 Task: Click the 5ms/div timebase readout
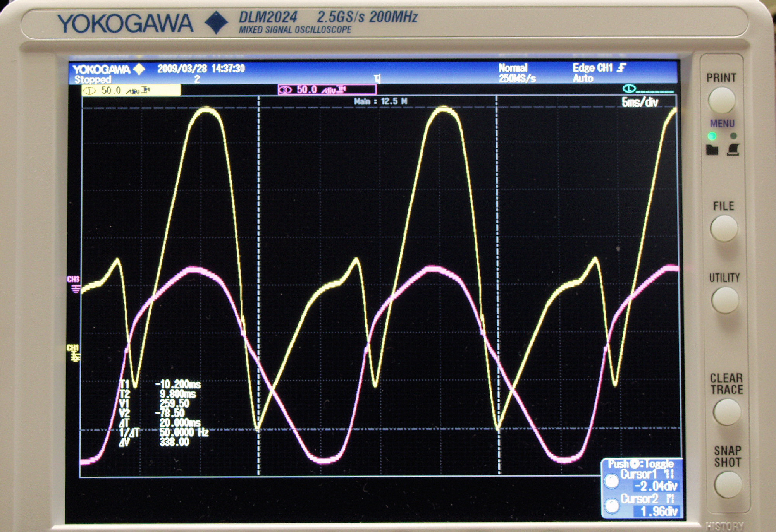(x=640, y=103)
